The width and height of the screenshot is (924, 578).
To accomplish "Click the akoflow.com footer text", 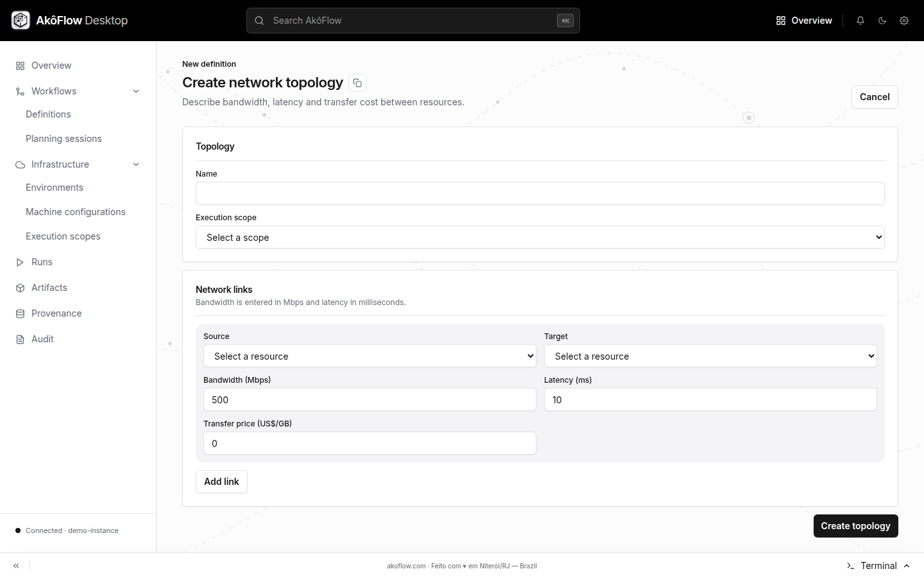I will pos(461,566).
